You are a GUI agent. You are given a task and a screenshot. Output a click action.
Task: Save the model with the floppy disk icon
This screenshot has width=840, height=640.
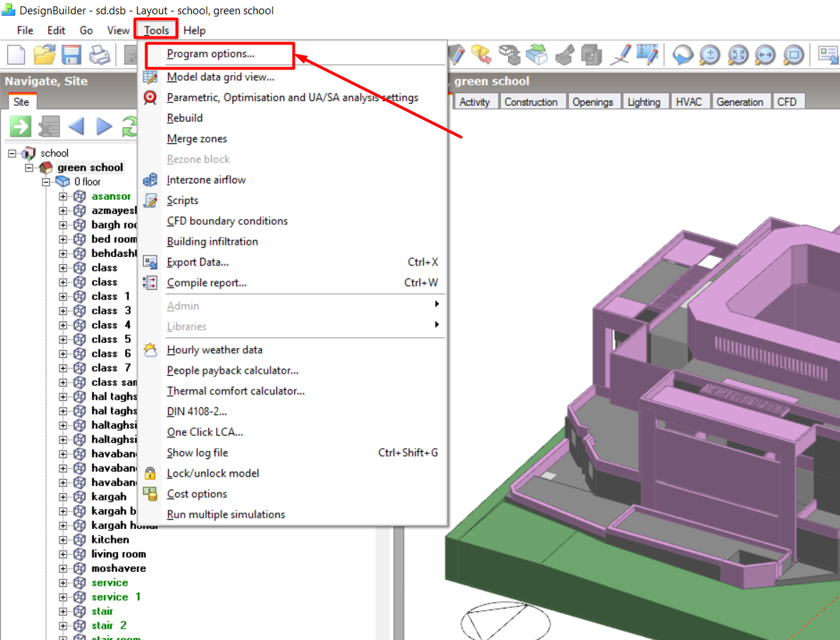(x=72, y=54)
